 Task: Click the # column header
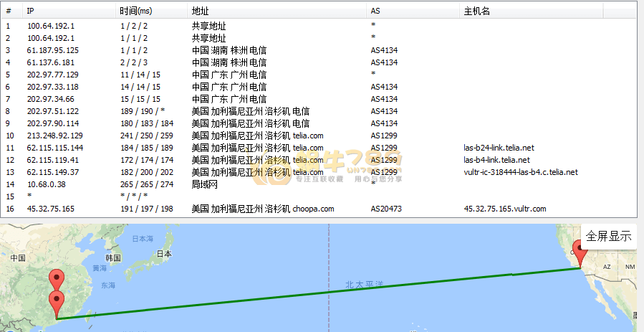tap(9, 11)
